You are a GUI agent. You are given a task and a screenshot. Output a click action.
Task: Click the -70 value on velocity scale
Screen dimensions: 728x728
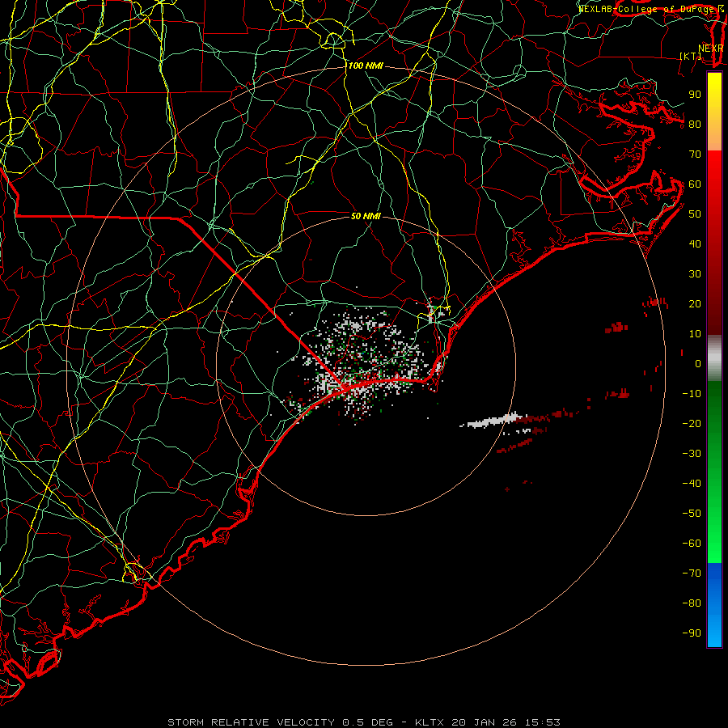point(692,574)
